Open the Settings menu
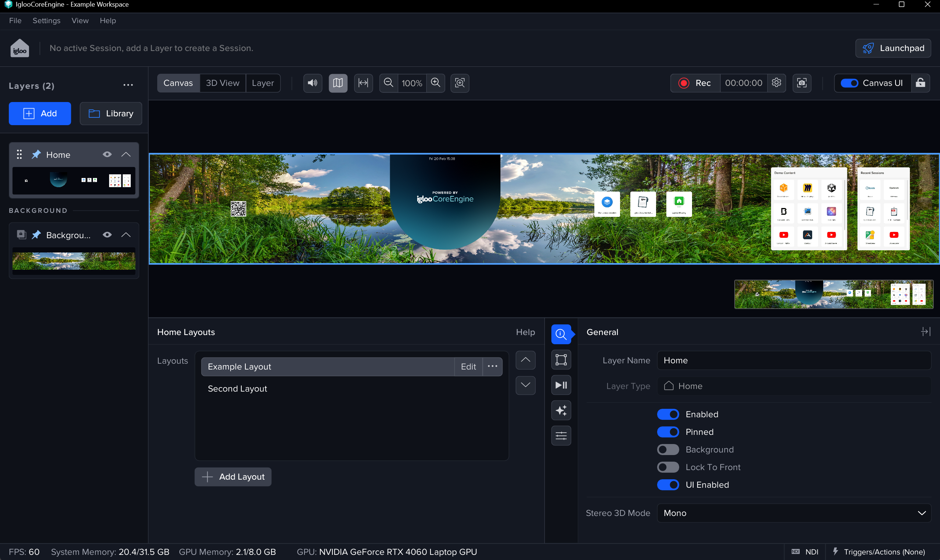940x560 pixels. pos(46,21)
